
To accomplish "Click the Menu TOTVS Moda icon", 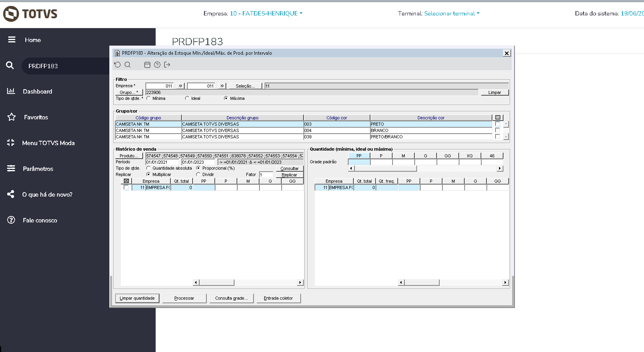I will (11, 143).
